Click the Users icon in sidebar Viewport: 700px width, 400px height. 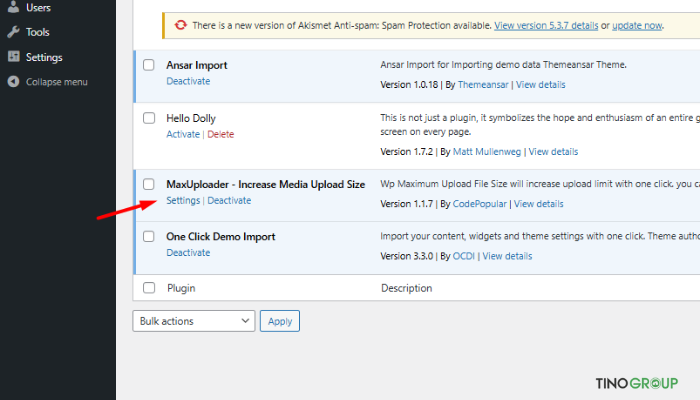[x=13, y=6]
